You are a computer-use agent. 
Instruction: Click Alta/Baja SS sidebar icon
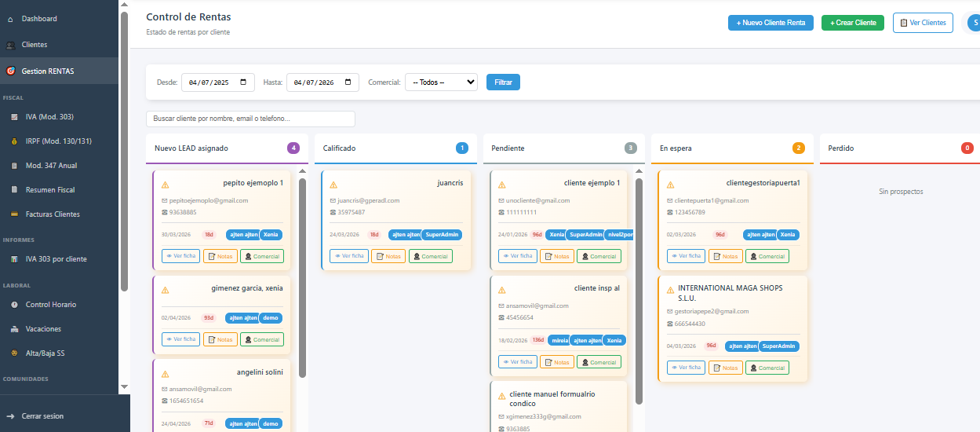coord(14,353)
